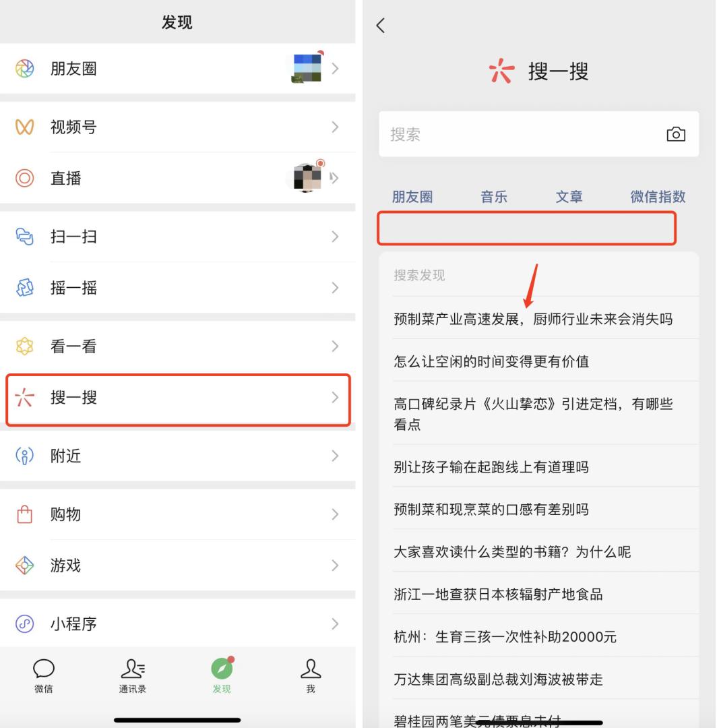717x728 pixels.
Task: Open the 购物 shopping bag icon
Action: pos(24,514)
